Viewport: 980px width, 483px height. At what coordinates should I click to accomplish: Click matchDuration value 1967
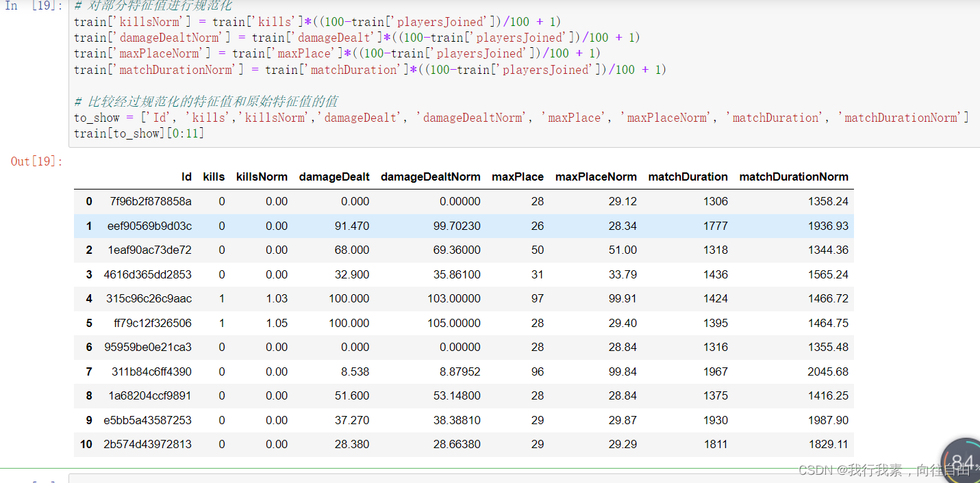coord(716,371)
